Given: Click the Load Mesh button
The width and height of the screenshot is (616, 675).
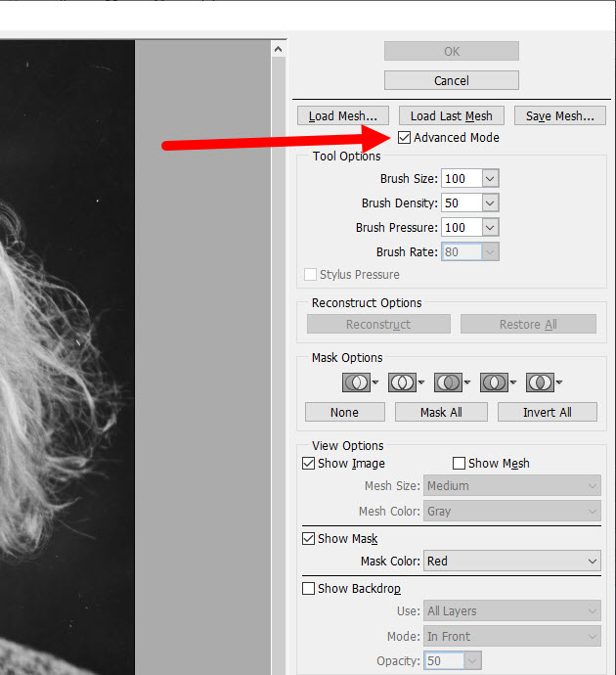Looking at the screenshot, I should pyautogui.click(x=343, y=115).
